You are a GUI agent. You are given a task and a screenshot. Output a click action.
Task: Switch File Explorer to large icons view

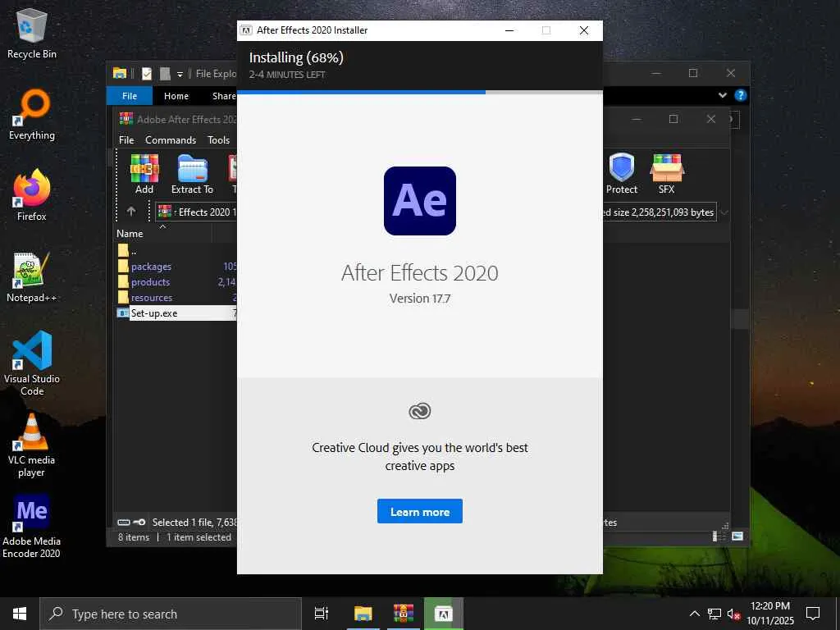tap(737, 536)
